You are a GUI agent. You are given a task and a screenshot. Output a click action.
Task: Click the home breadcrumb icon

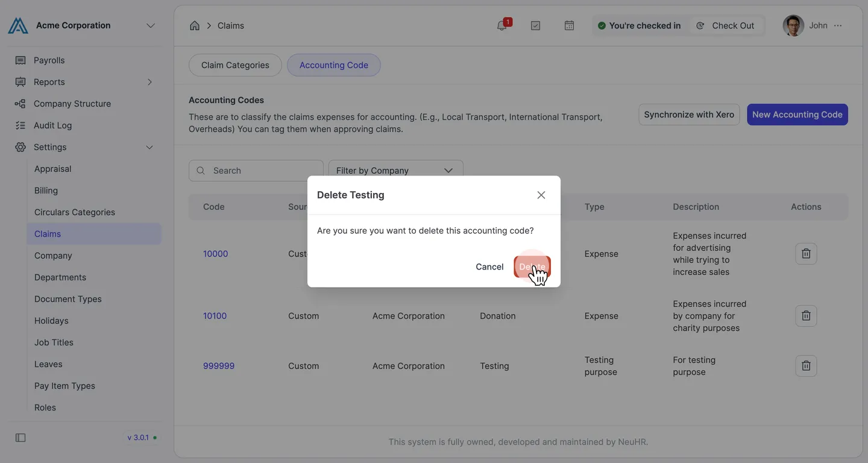195,25
